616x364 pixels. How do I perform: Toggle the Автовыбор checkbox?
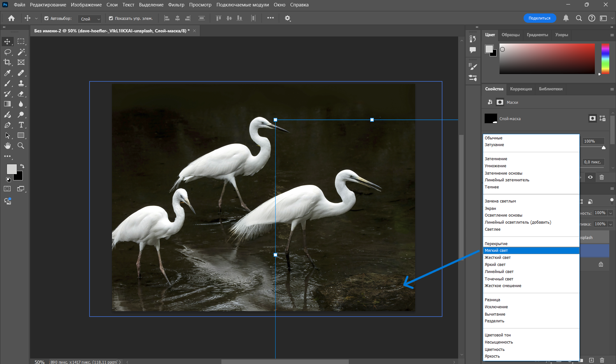47,19
